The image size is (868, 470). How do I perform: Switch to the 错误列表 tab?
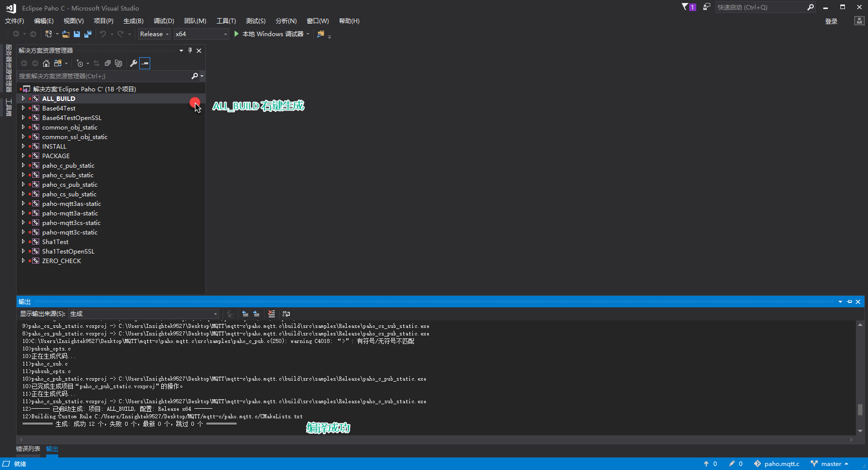(x=28, y=449)
